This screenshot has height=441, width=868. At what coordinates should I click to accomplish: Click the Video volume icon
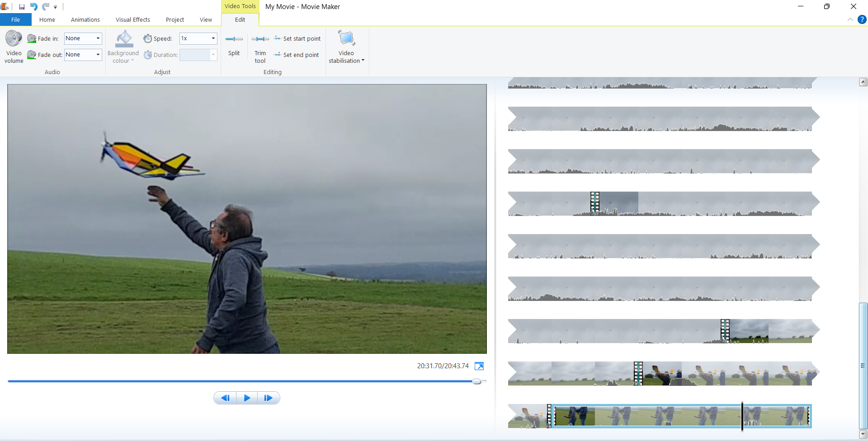tap(14, 39)
